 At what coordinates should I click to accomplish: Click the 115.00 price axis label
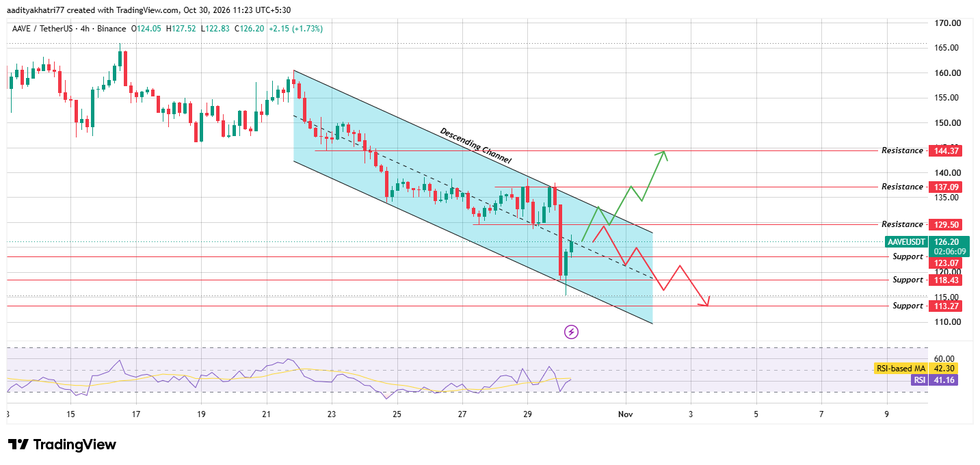coord(946,297)
